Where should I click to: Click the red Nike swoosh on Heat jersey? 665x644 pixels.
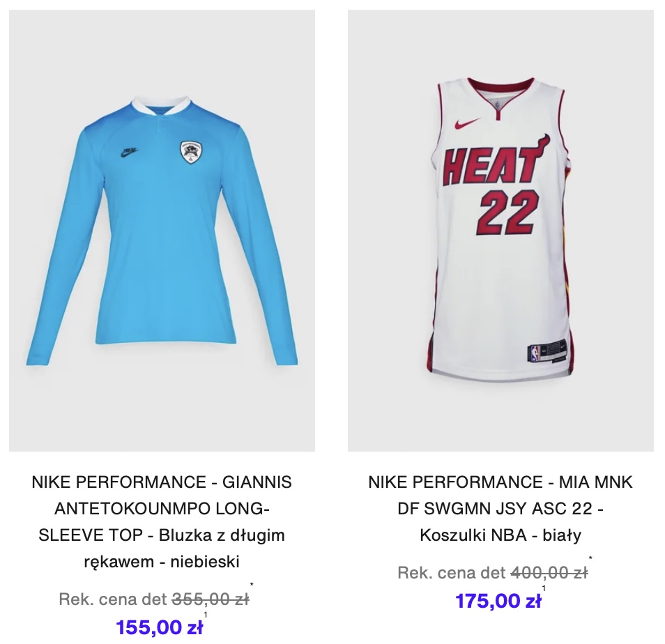[x=467, y=123]
